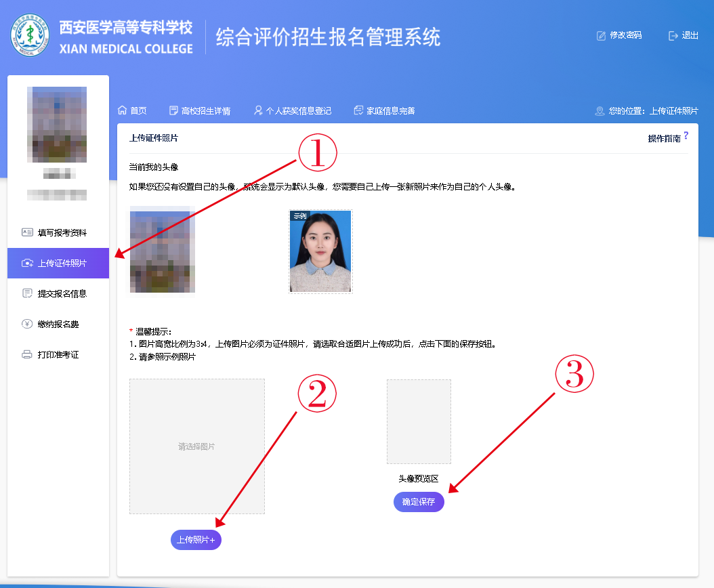Image resolution: width=714 pixels, height=588 pixels.
Task: Click the Xian Medical College logo
Action: [x=30, y=37]
